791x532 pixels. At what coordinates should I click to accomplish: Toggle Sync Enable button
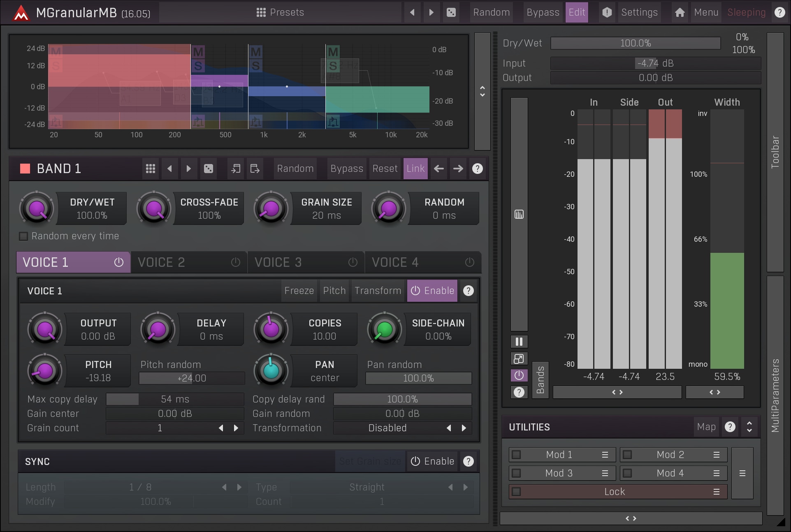[432, 461]
